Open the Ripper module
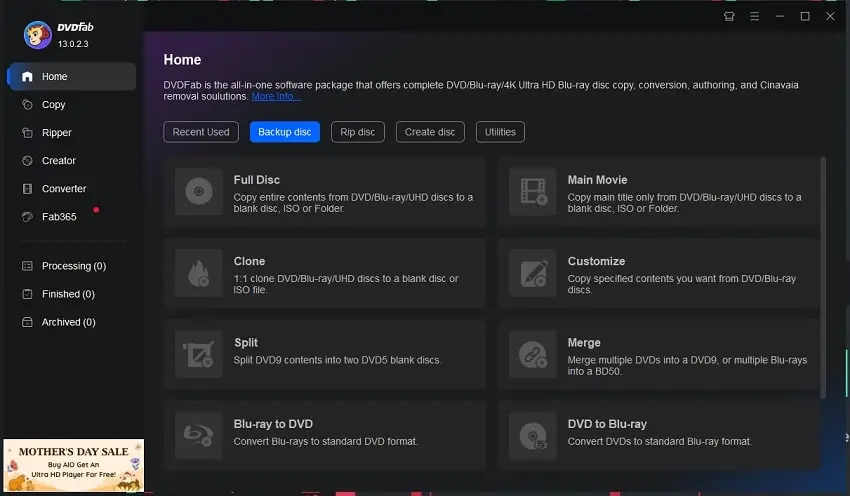 (x=72, y=133)
